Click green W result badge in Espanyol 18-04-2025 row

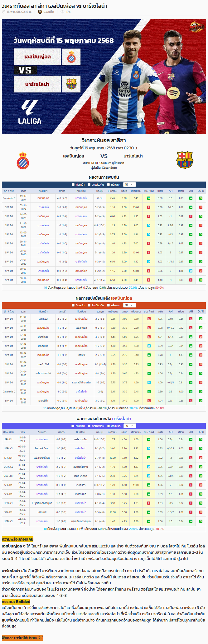point(149,355)
